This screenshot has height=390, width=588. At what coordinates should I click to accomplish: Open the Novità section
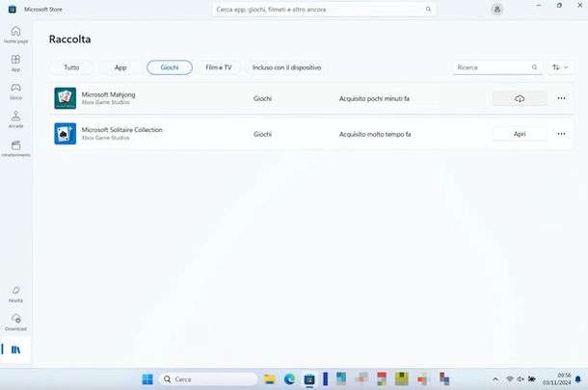point(15,294)
